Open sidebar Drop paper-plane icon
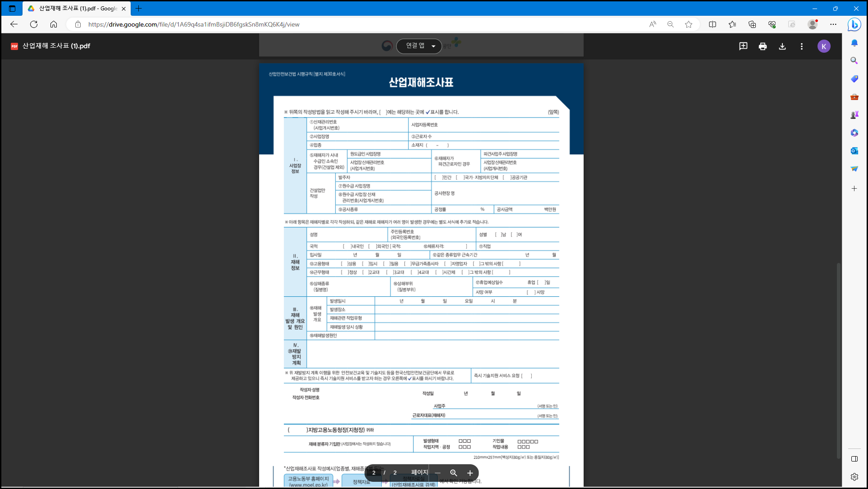This screenshot has height=489, width=868. pos(854,169)
